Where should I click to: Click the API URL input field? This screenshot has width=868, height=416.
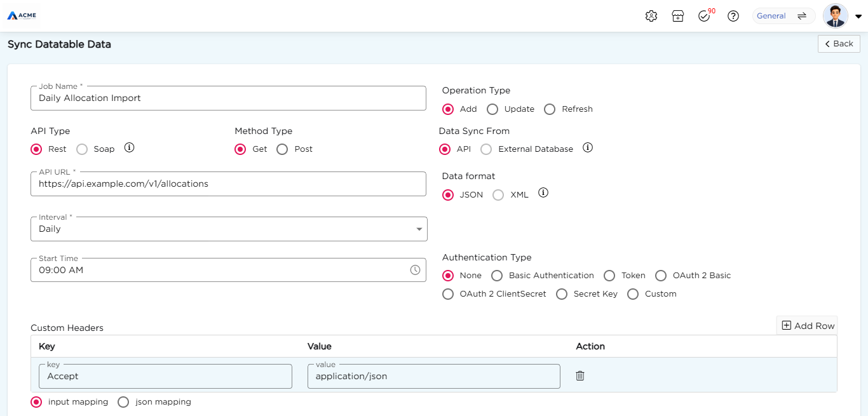click(x=228, y=184)
